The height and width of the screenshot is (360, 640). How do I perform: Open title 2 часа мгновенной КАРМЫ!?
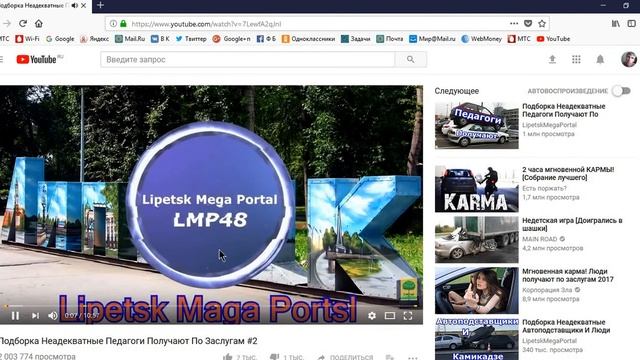(568, 173)
